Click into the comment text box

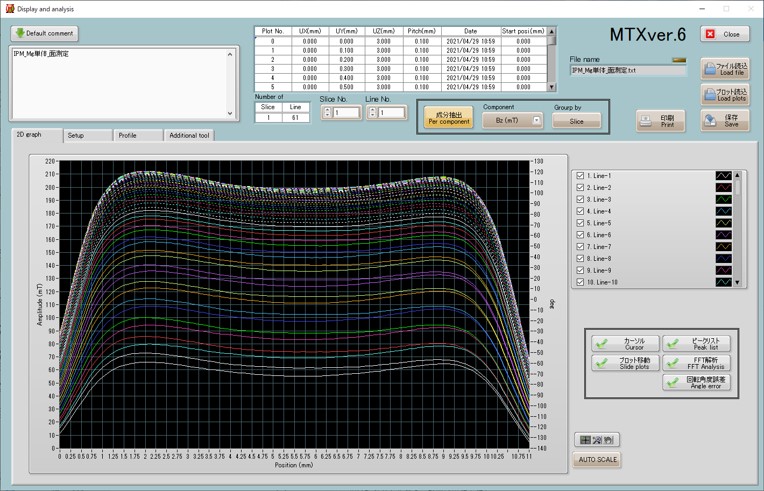click(x=118, y=83)
